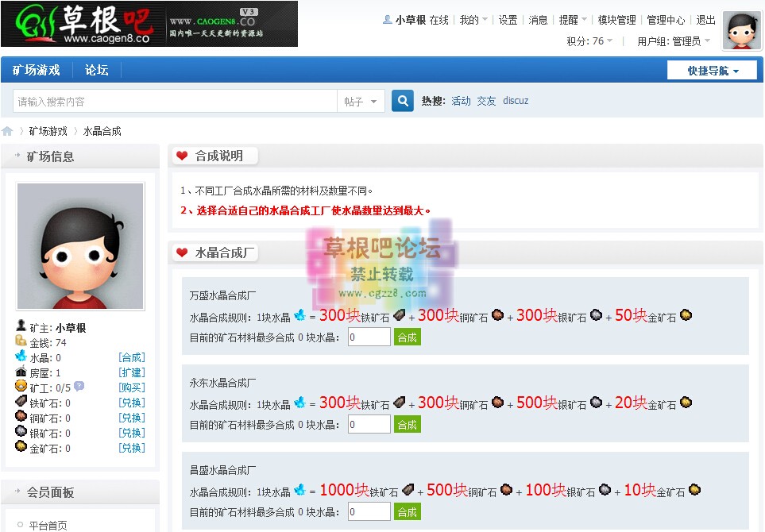This screenshot has height=532, width=765.
Task: Click the search magnifier icon
Action: (x=402, y=102)
